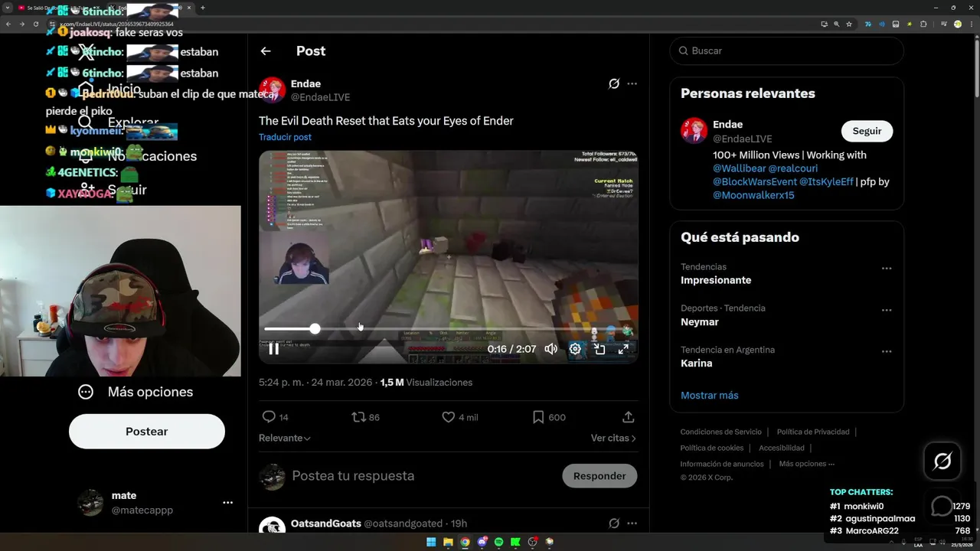The height and width of the screenshot is (551, 980).
Task: Click the 1,5 M Visualizaciones count
Action: (x=426, y=383)
